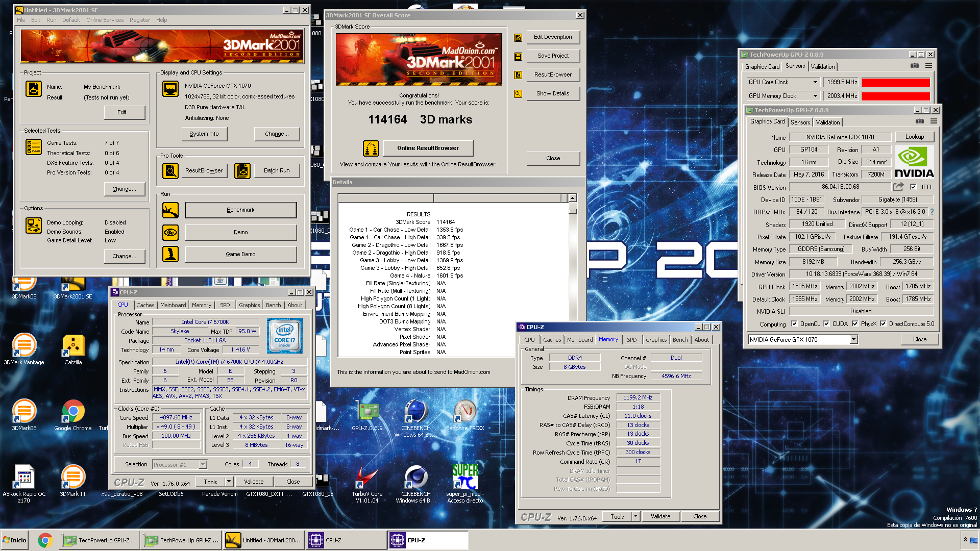The image size is (980, 551).
Task: Click the Edit button in Project section
Action: pos(124,113)
